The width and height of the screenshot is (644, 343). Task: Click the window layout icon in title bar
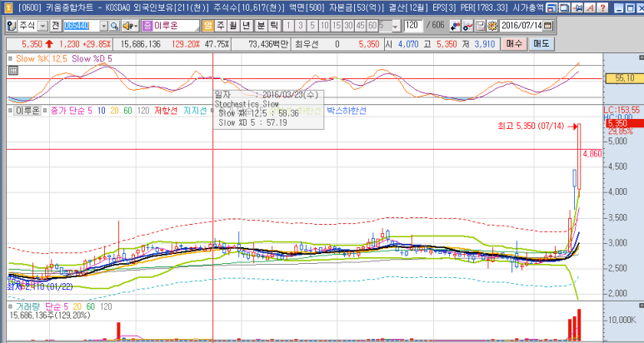click(552, 7)
